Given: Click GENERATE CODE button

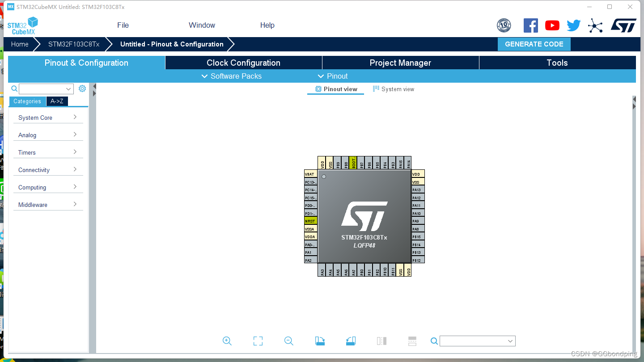Looking at the screenshot, I should point(534,44).
